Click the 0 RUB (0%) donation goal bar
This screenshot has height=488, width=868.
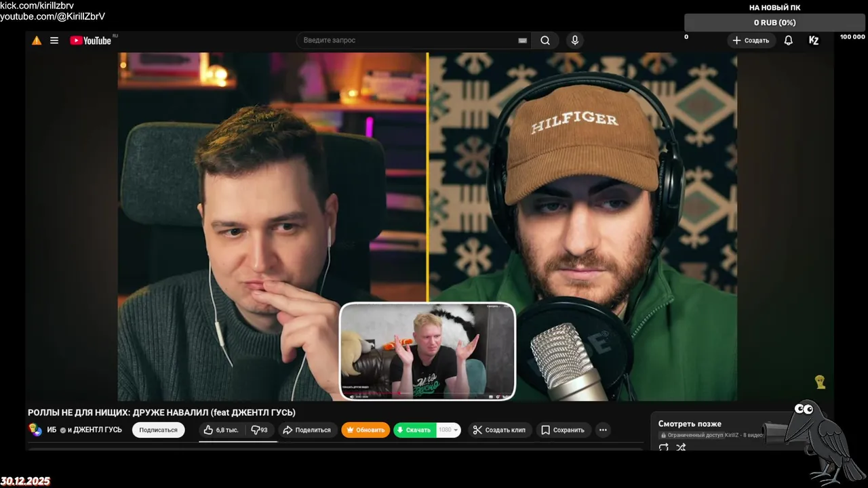(x=775, y=22)
